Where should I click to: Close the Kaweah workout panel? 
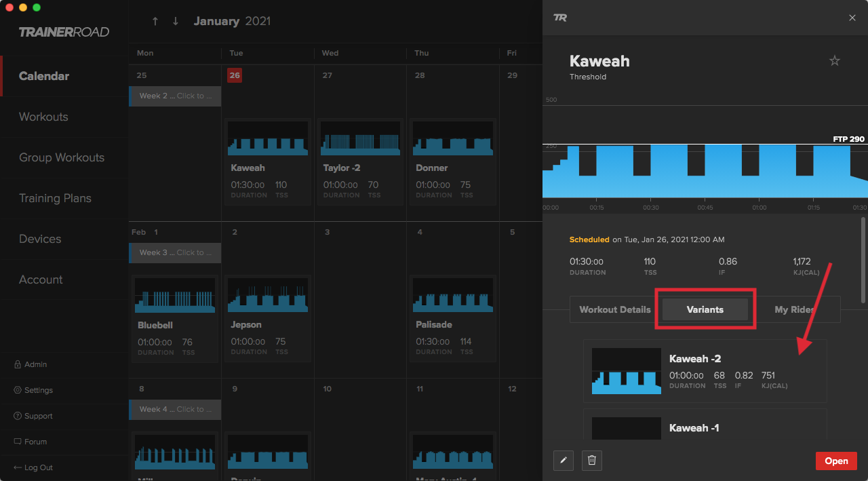[x=852, y=18]
